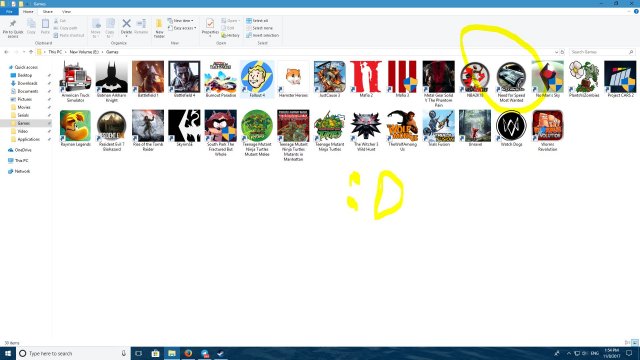The height and width of the screenshot is (360, 640).
Task: Click the Search Games input field
Action: 602,52
